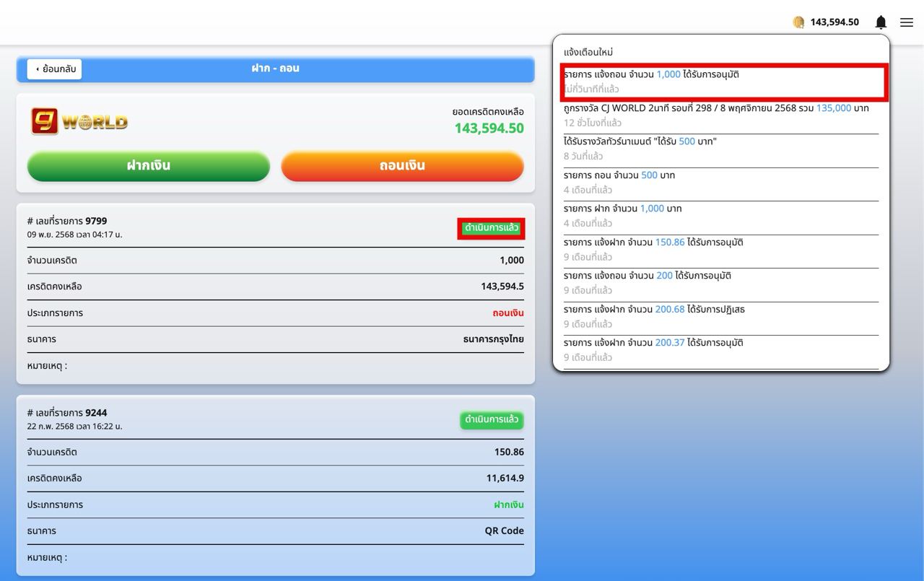
Task: Click the orange ถอนเงิน withdraw button
Action: coord(402,166)
